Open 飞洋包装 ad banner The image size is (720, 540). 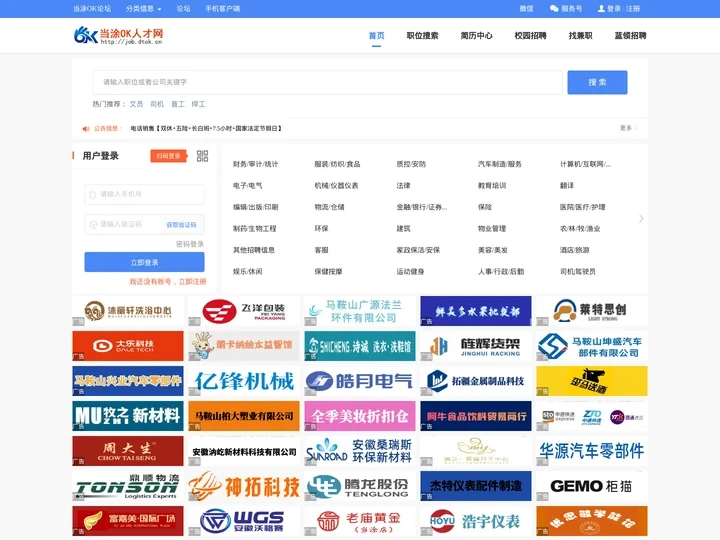pyautogui.click(x=244, y=311)
